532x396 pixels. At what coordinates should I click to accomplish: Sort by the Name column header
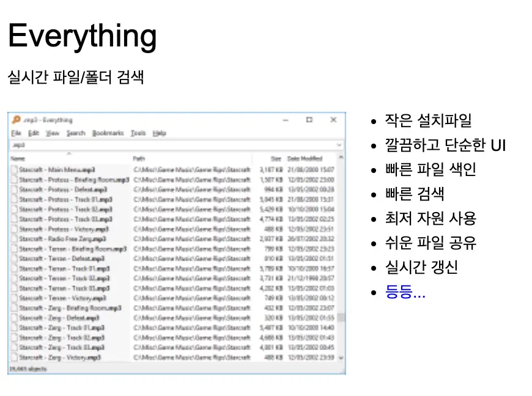[x=18, y=158]
